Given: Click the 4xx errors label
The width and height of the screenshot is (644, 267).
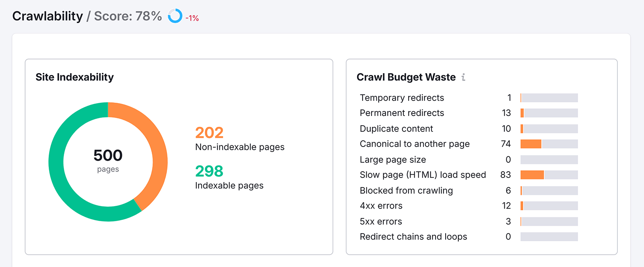Looking at the screenshot, I should 381,206.
